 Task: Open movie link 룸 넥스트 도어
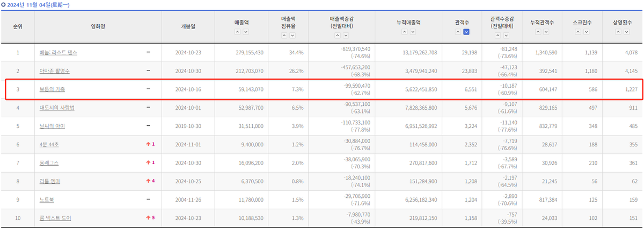pos(55,218)
